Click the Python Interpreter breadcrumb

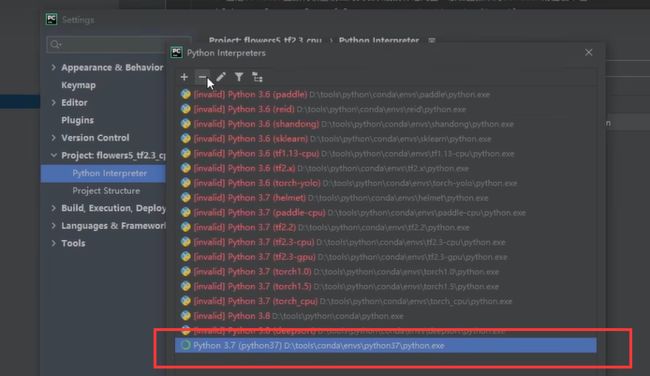[x=379, y=41]
